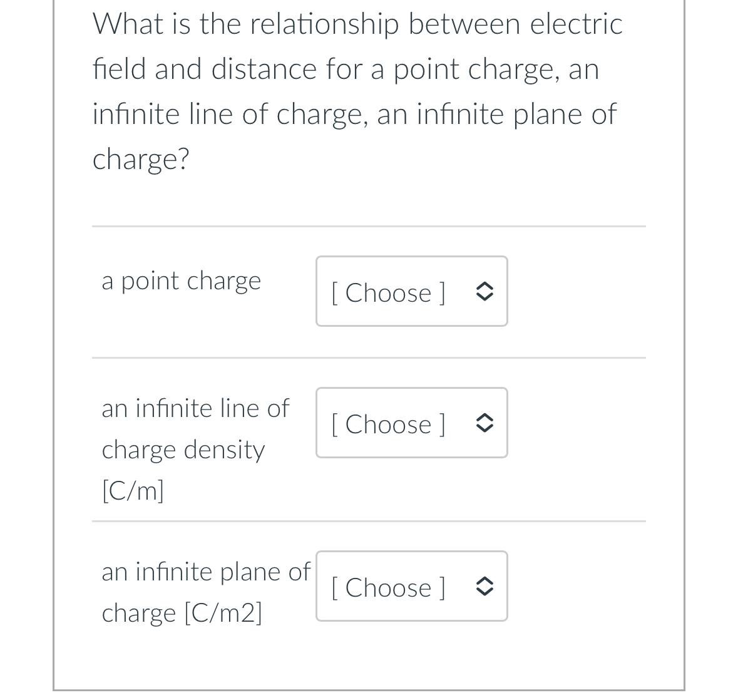
Task: Select the [ Choose ] text for infinite plane
Action: [x=388, y=588]
